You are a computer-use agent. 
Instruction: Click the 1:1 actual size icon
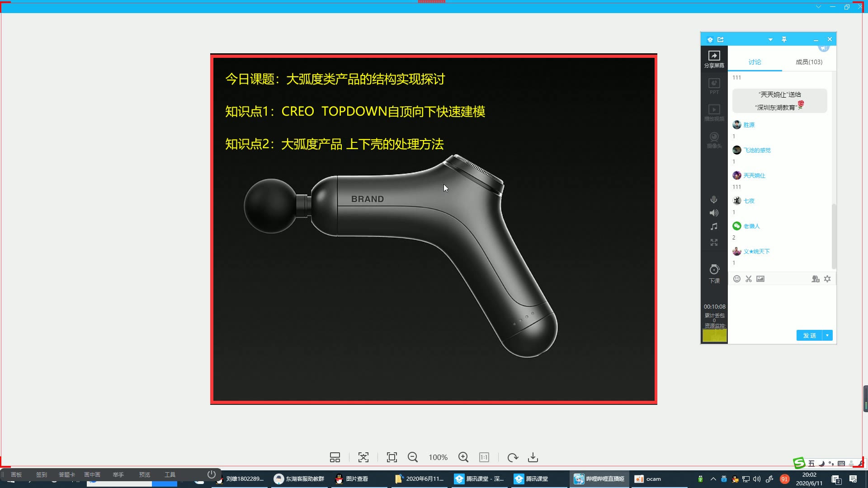(x=484, y=457)
